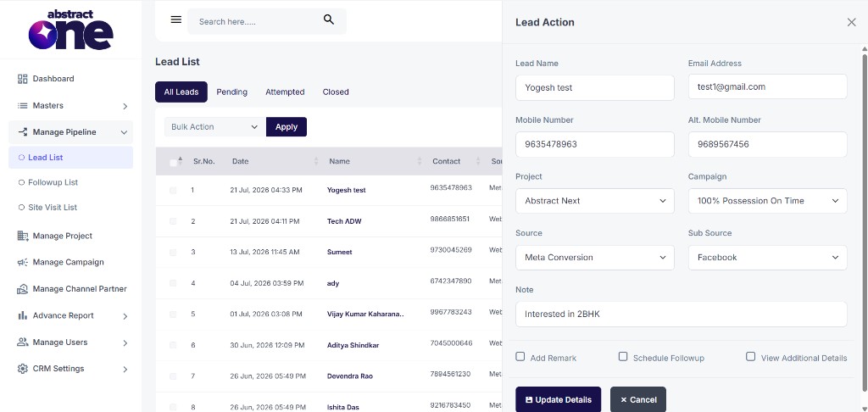
Task: Click the Manage Project building icon
Action: coord(23,236)
